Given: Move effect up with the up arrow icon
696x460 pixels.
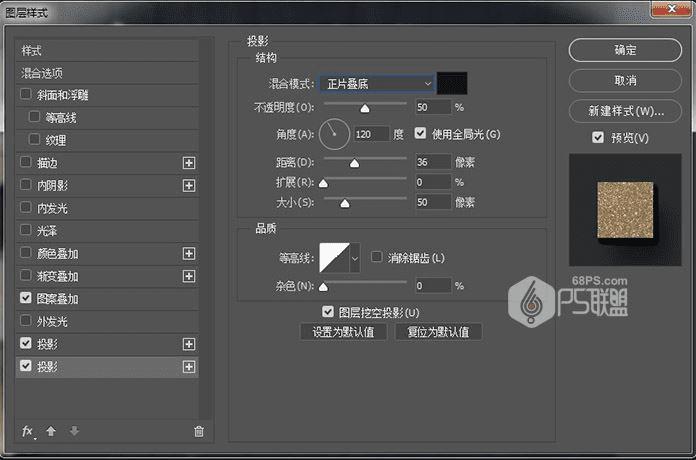Looking at the screenshot, I should pos(51,431).
